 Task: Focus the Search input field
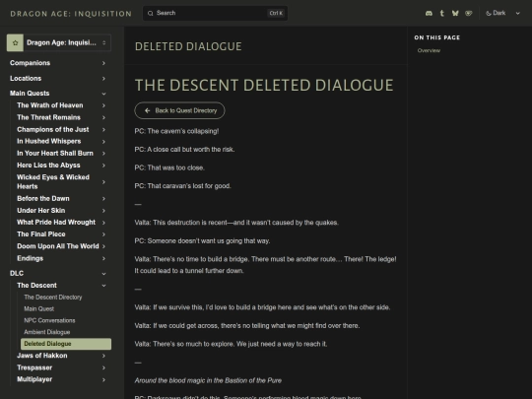pyautogui.click(x=215, y=13)
